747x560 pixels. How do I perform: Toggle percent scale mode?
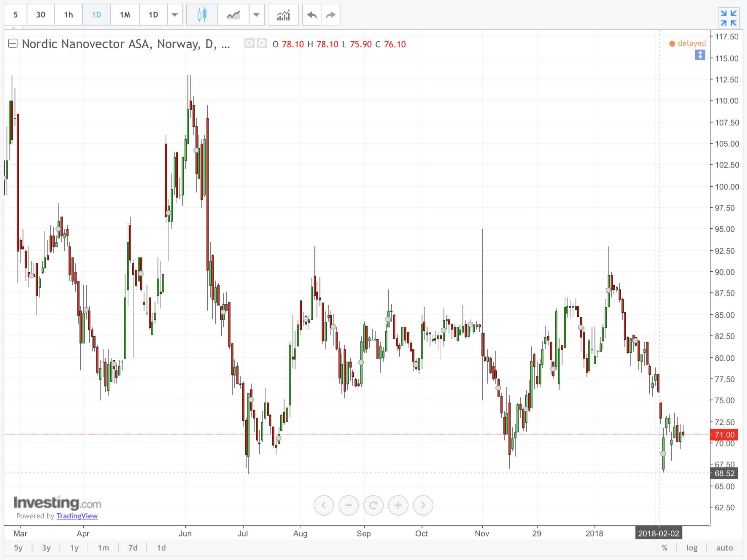point(665,548)
